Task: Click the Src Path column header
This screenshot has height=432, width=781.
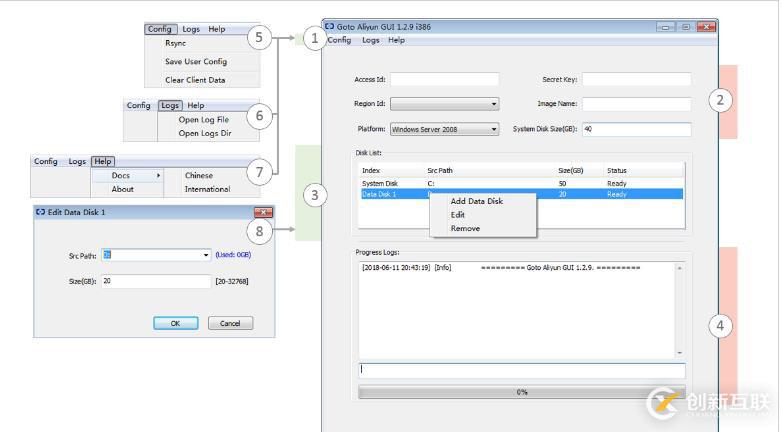Action: click(x=440, y=170)
